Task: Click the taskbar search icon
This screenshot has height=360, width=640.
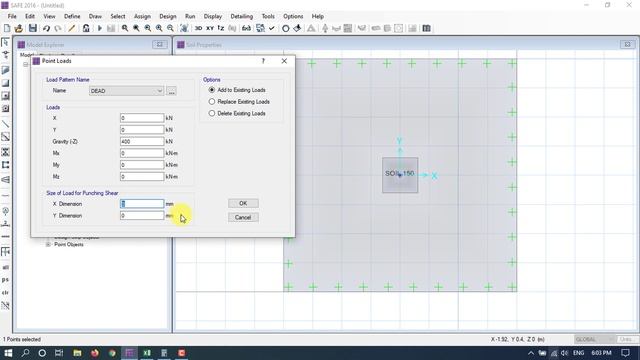Action: (x=25, y=353)
